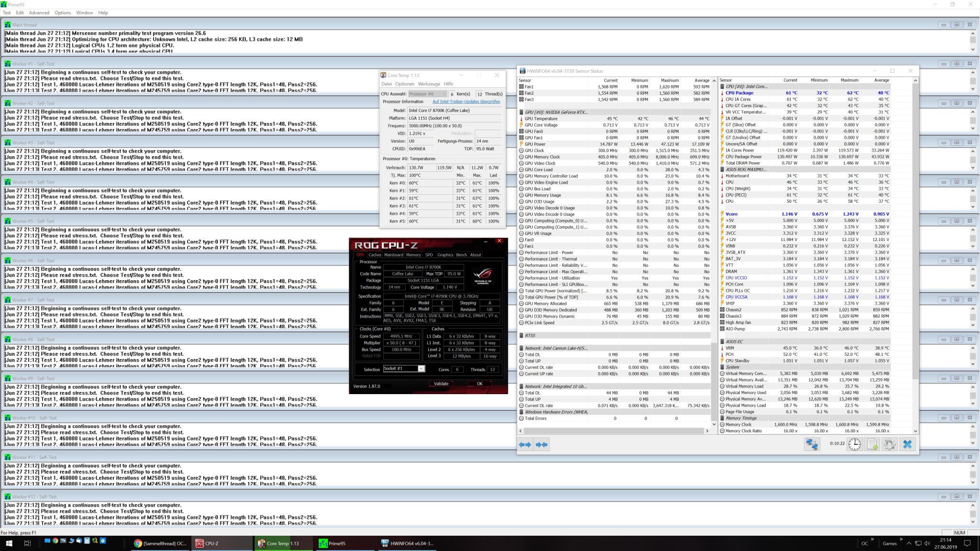
Task: Click HWiNFO left pane horizontal scrollbar
Action: coord(613,431)
